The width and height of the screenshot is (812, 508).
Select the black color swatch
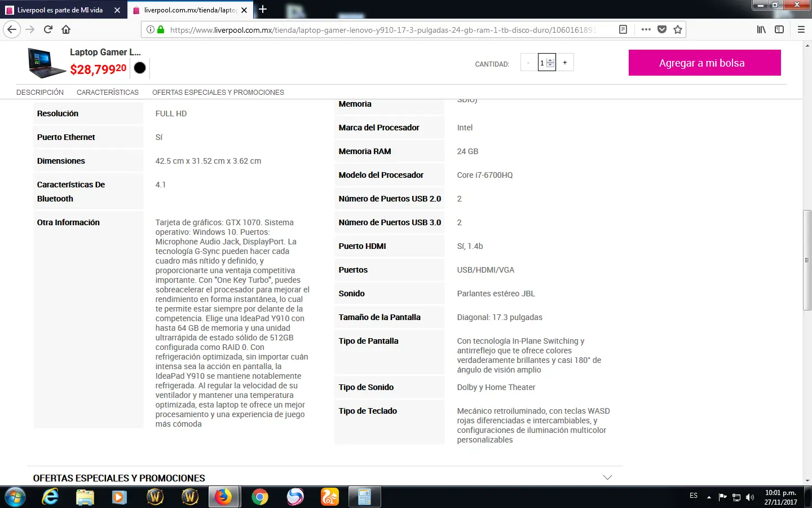(x=140, y=68)
